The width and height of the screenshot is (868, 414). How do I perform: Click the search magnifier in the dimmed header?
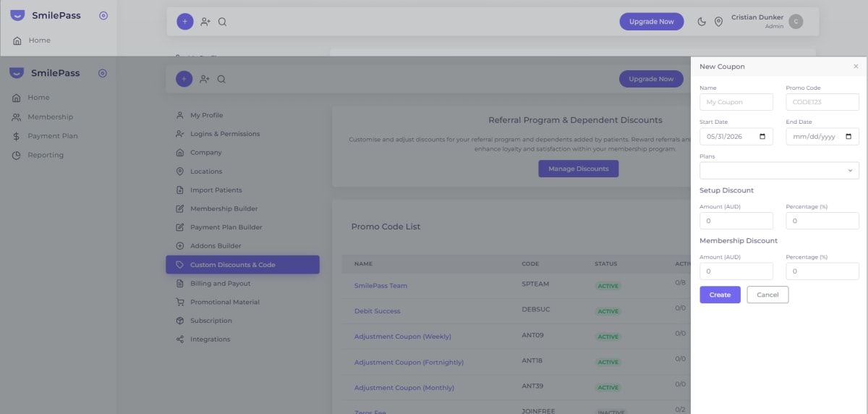pyautogui.click(x=221, y=79)
